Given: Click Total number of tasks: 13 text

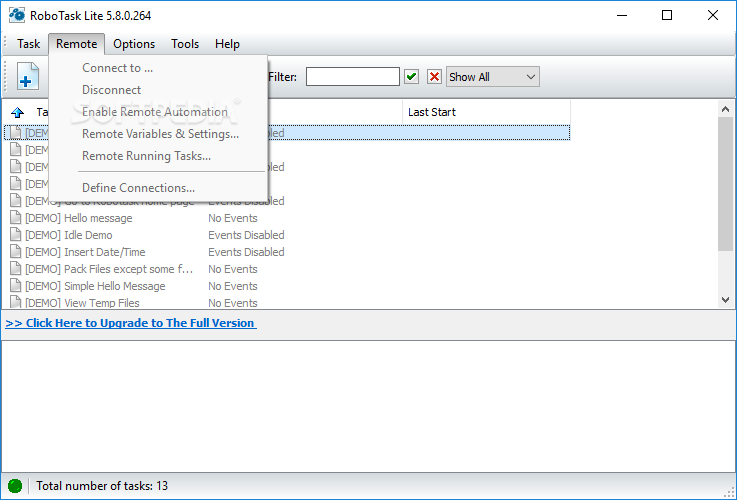Looking at the screenshot, I should click(102, 485).
